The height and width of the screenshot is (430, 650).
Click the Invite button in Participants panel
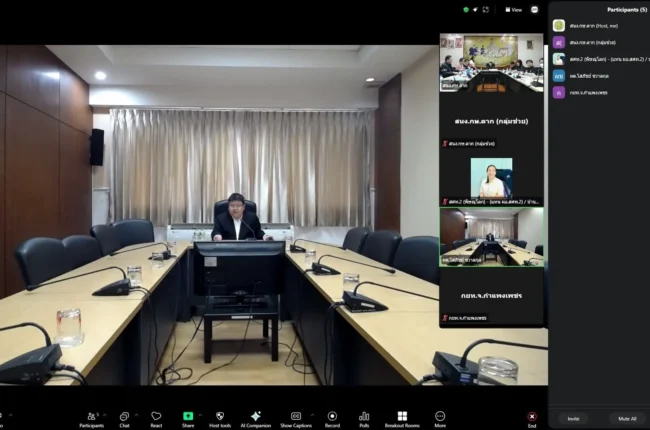click(573, 419)
